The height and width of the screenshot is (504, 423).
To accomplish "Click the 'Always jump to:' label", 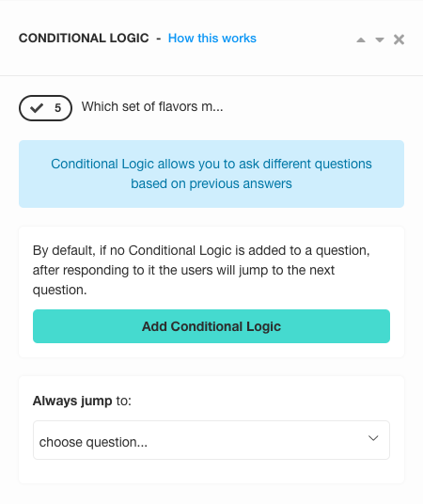I will pos(82,401).
